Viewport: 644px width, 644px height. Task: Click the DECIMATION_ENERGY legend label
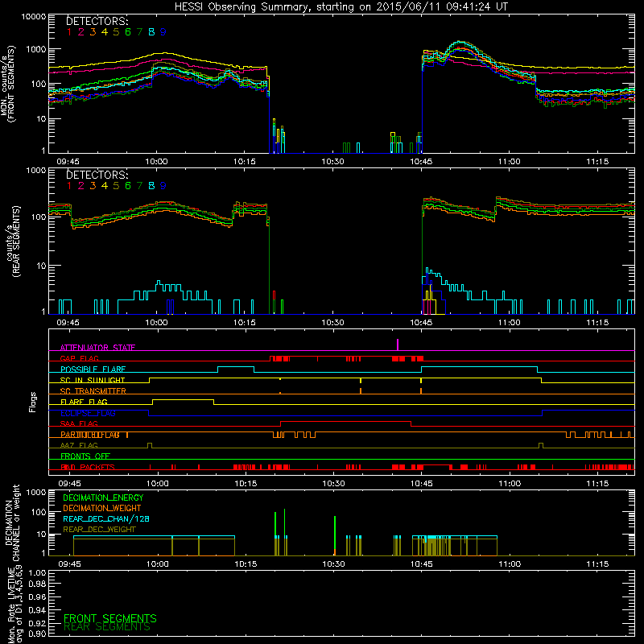(x=103, y=497)
